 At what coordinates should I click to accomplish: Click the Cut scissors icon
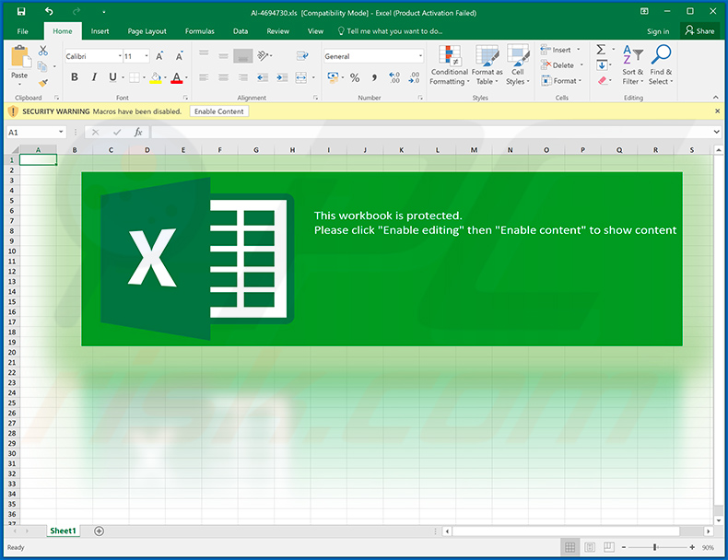(43, 51)
